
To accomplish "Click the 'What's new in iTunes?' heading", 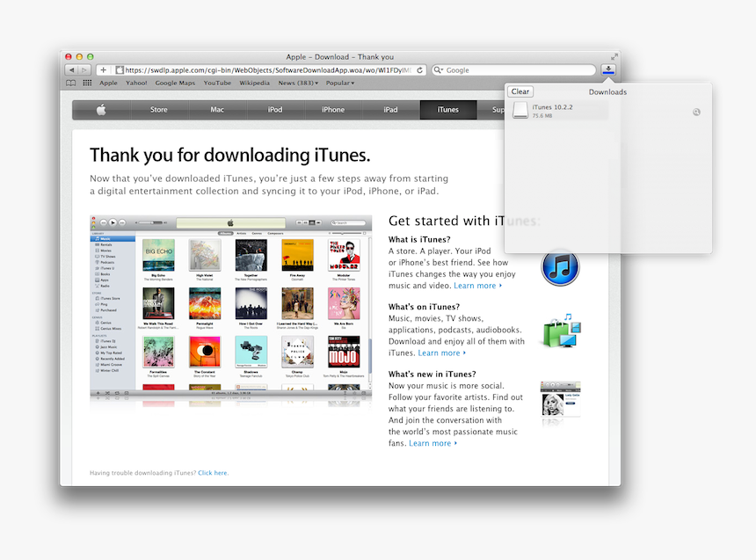I will click(432, 375).
